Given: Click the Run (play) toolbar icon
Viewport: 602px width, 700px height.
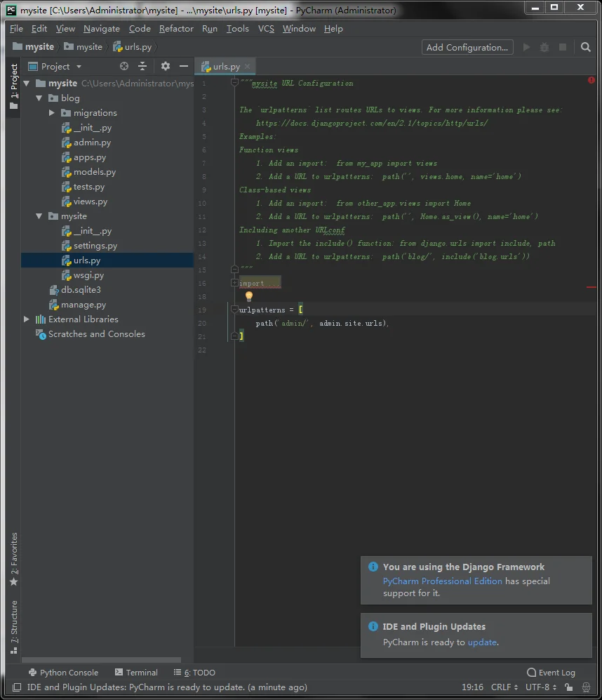Looking at the screenshot, I should tap(527, 47).
